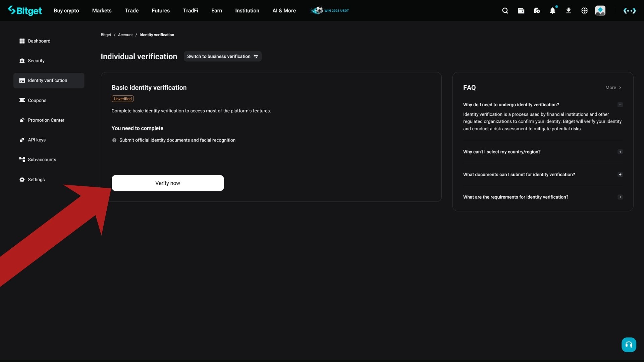
Task: Open Earn menu
Action: click(217, 11)
